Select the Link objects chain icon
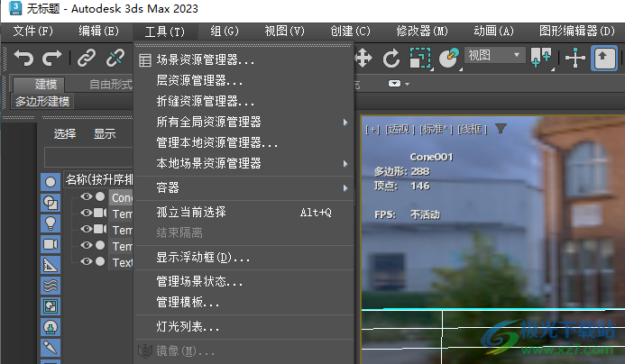This screenshot has width=625, height=364. pos(86,59)
